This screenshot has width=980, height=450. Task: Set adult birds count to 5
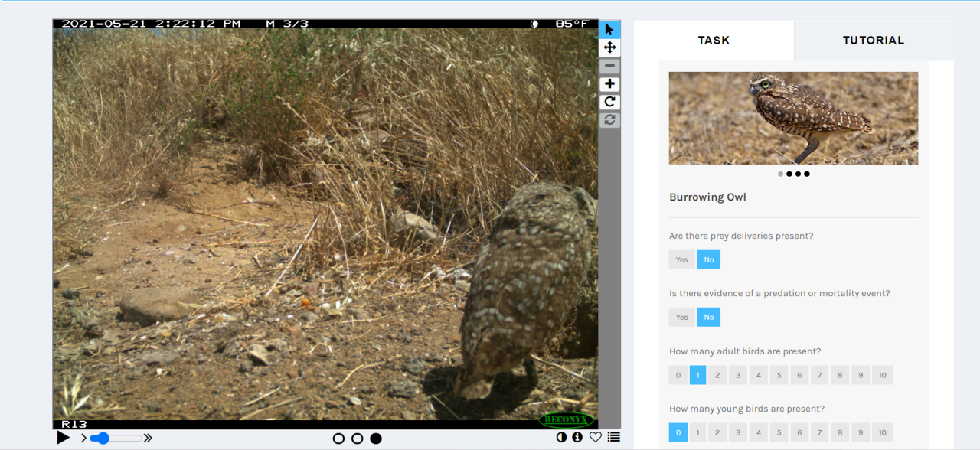[779, 375]
